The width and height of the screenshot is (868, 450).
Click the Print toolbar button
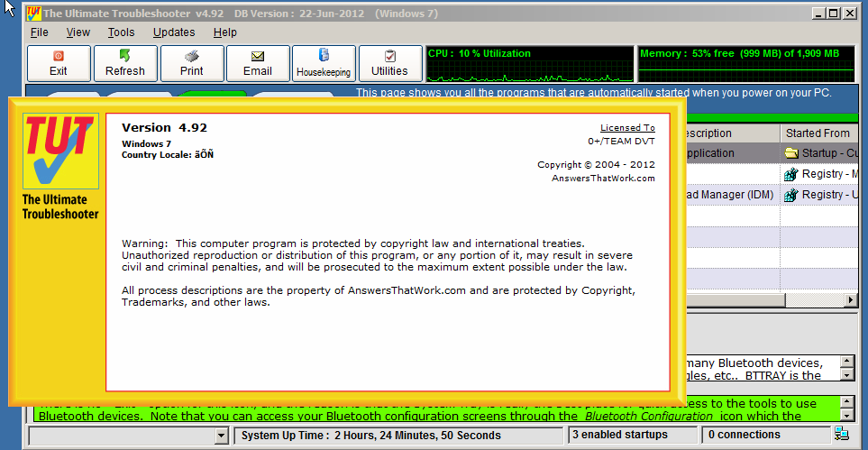pyautogui.click(x=191, y=64)
